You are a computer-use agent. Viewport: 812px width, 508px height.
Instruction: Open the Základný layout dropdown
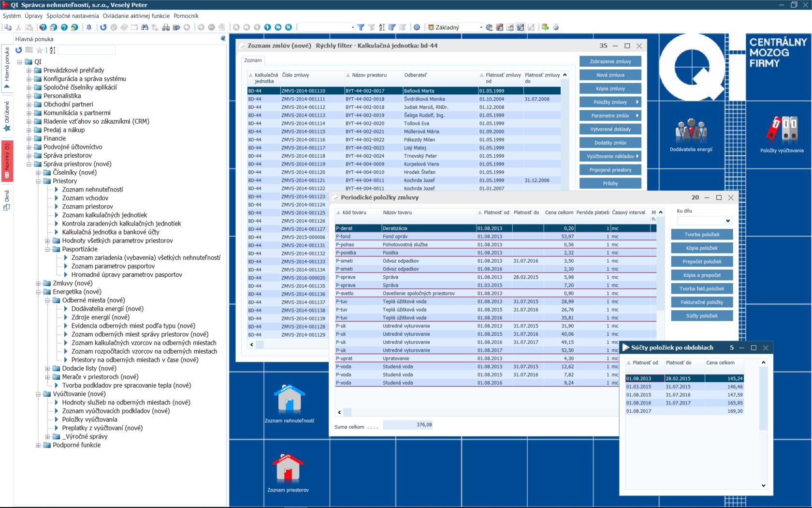point(480,28)
